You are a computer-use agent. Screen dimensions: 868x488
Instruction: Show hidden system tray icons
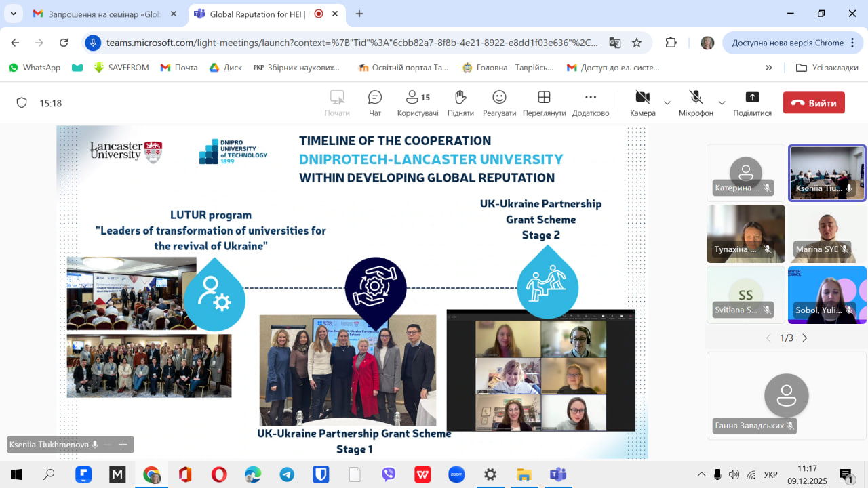pos(702,474)
